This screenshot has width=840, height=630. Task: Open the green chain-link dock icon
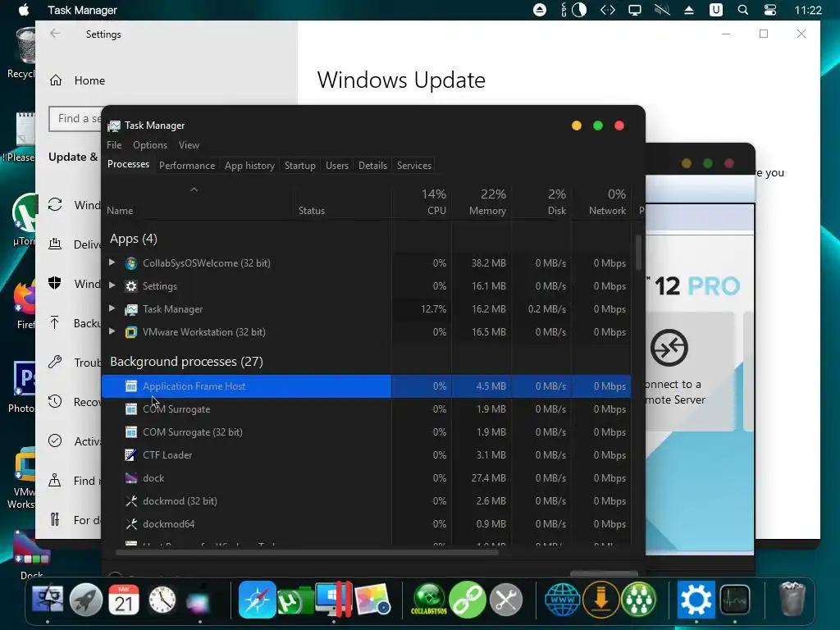click(467, 600)
